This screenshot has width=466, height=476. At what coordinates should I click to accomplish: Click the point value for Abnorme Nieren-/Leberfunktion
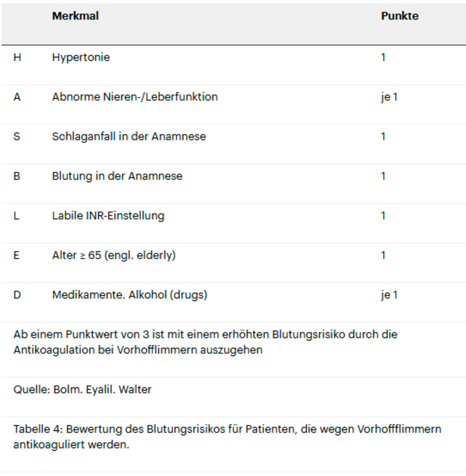click(x=389, y=97)
